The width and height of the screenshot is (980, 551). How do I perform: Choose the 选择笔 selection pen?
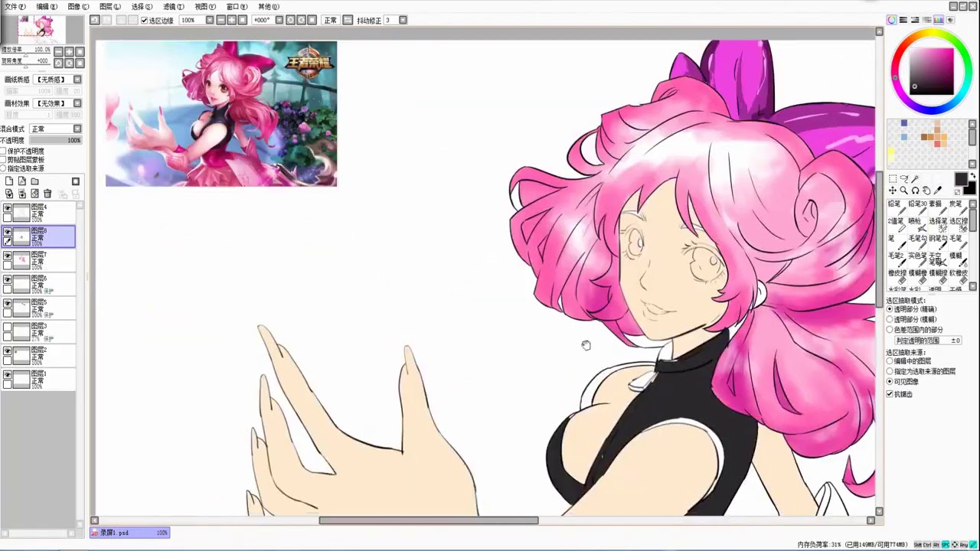coord(938,225)
